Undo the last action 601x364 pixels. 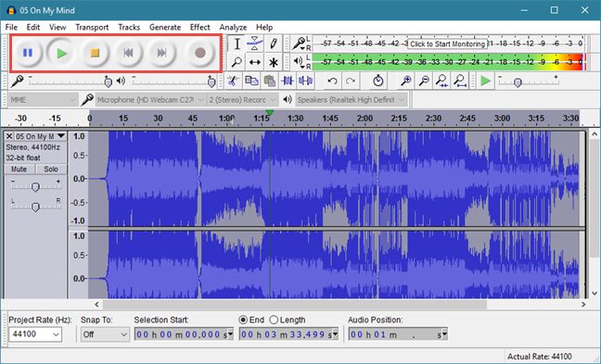(x=332, y=81)
